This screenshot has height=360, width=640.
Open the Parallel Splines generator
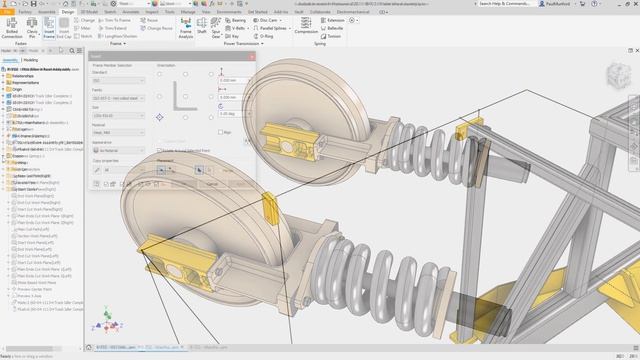(271, 28)
